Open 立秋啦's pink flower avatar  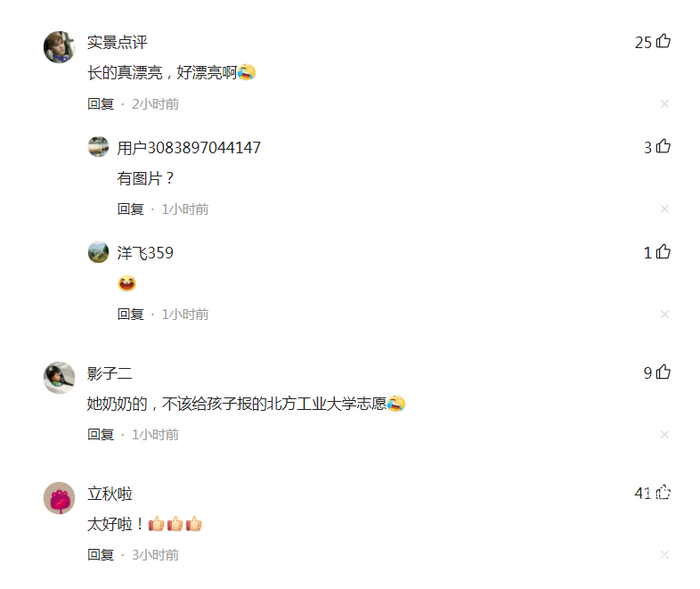60,498
